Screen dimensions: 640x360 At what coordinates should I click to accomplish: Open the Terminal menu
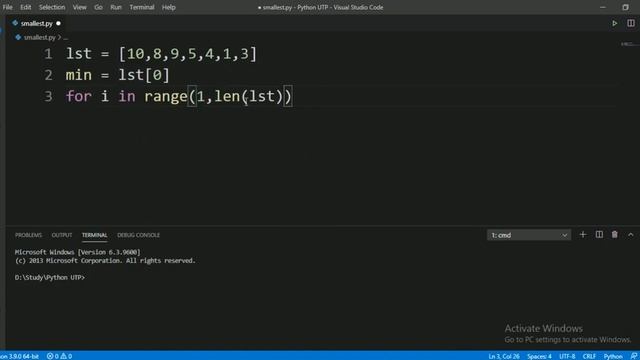click(x=142, y=7)
